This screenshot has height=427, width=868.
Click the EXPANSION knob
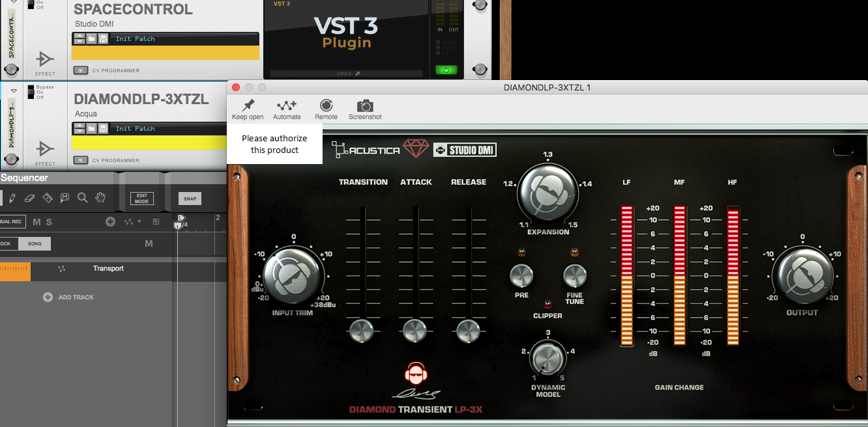coord(548,193)
